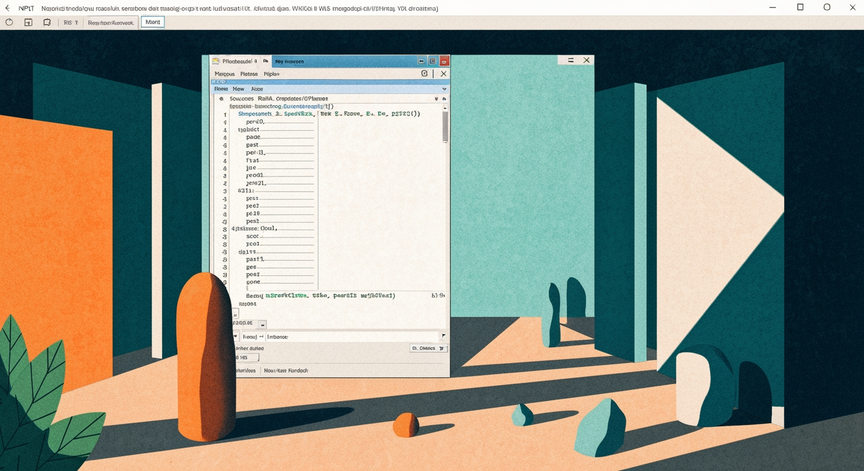Screen dimensions: 864x471
Task: Click the small input box below 'other dutleo'
Action: tap(246, 358)
